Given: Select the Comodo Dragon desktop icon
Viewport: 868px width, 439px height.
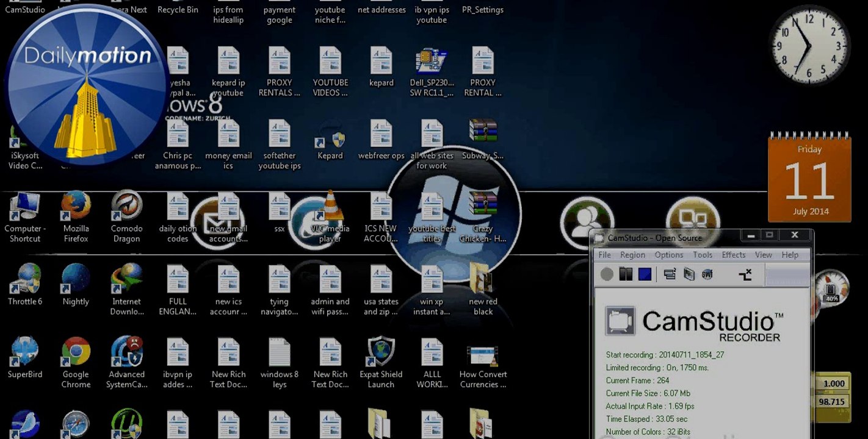Looking at the screenshot, I should [126, 218].
